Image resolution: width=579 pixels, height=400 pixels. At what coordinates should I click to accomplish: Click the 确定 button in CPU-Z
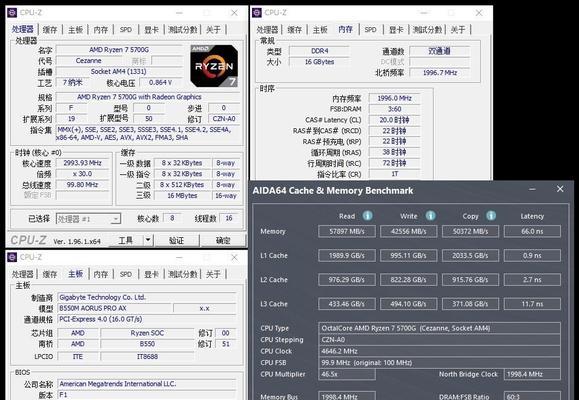tap(223, 240)
